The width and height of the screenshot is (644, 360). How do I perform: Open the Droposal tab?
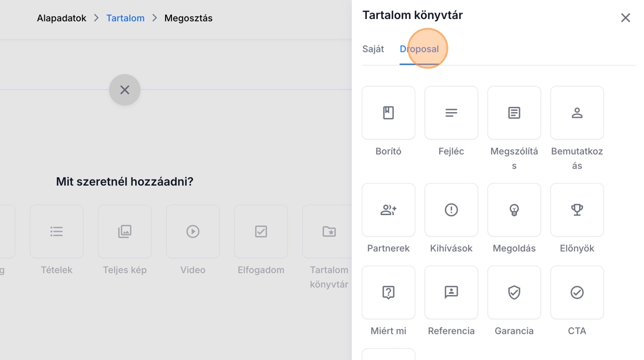point(419,49)
